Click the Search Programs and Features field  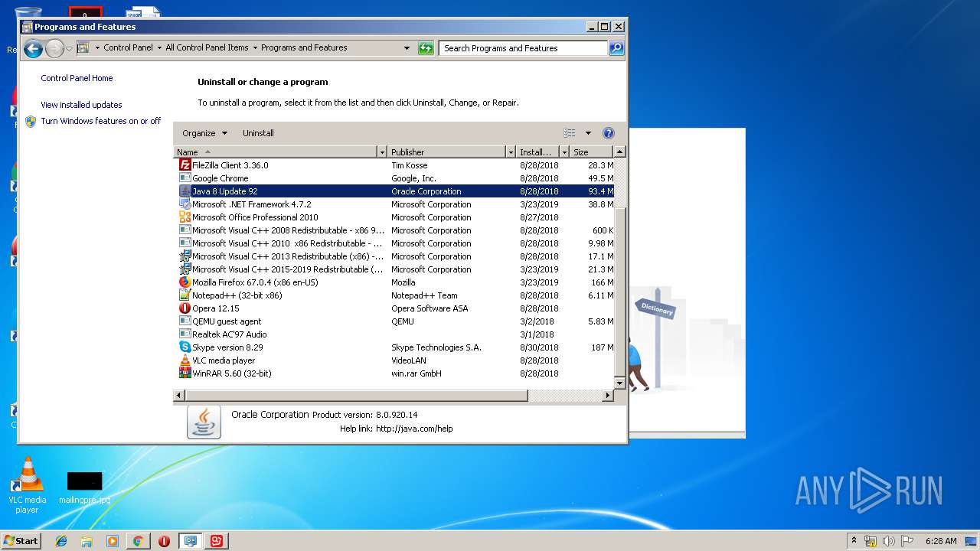tap(524, 48)
